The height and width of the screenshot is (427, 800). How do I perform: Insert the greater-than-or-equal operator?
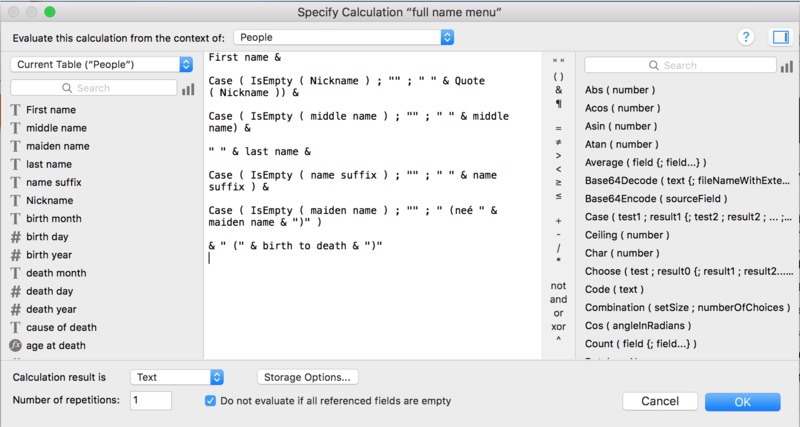(558, 183)
